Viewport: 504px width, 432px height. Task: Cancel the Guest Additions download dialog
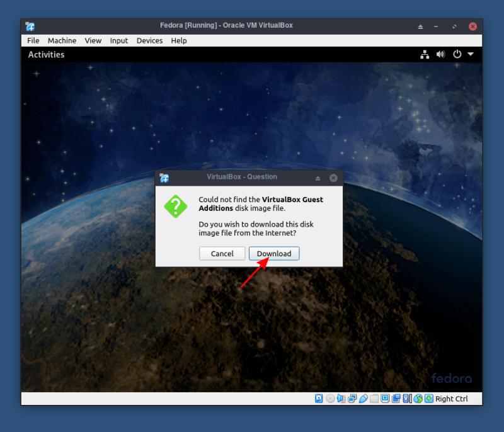click(x=222, y=253)
